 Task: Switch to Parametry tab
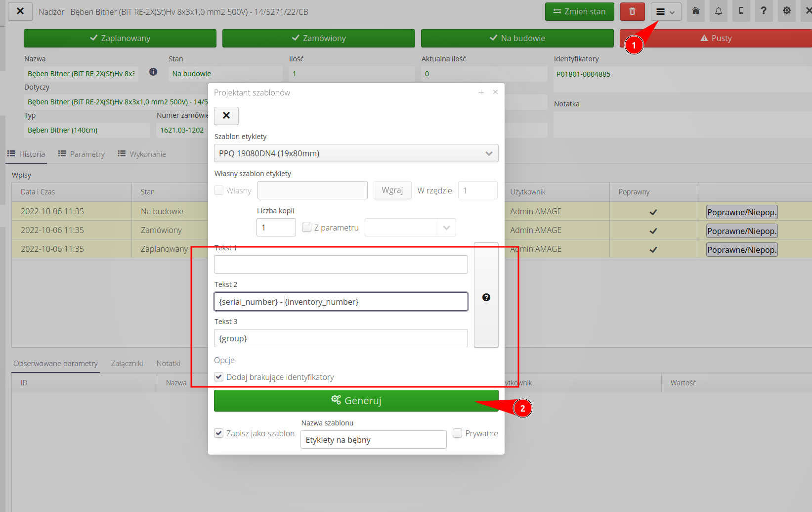pyautogui.click(x=82, y=154)
